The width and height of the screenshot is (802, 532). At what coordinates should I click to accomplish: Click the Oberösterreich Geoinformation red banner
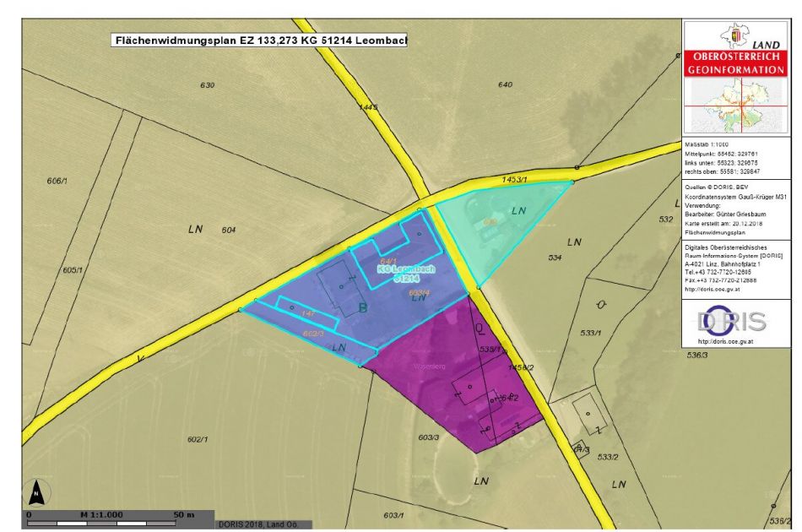tap(738, 63)
